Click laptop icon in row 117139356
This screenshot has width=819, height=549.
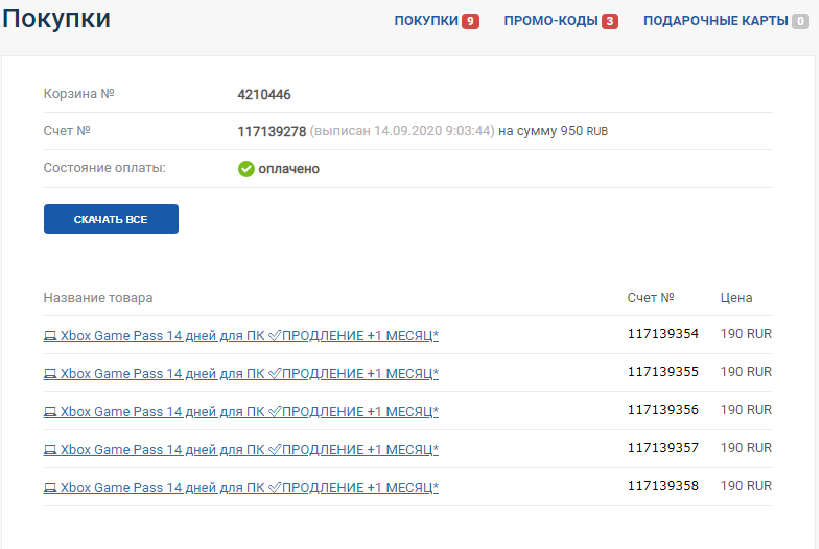point(50,412)
